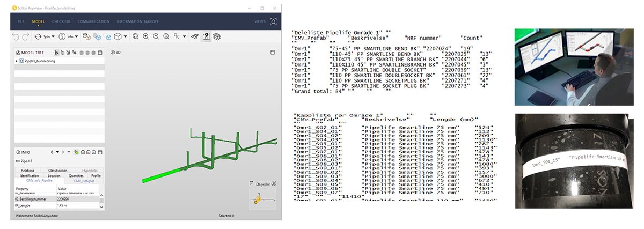
Task: Open the Hyperlinks tab
Action: 90,171
